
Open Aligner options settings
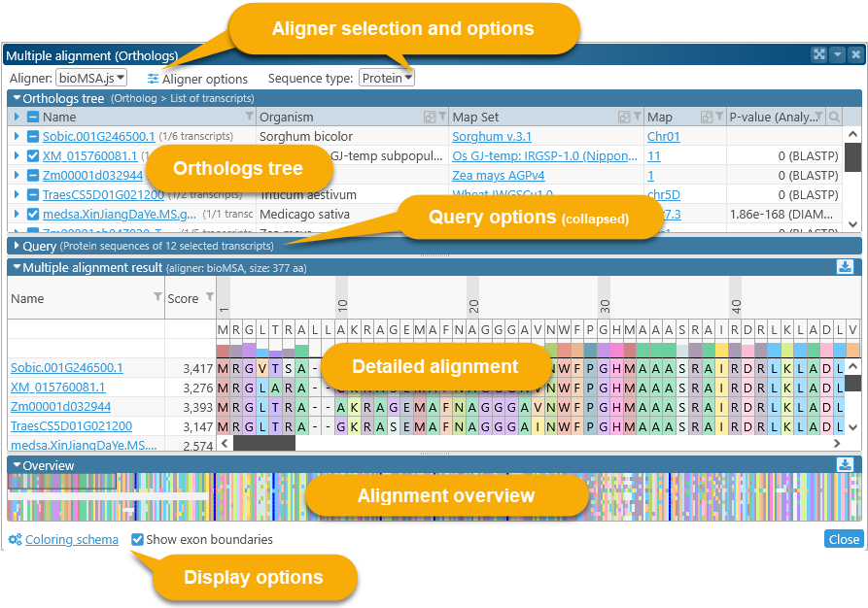(198, 79)
